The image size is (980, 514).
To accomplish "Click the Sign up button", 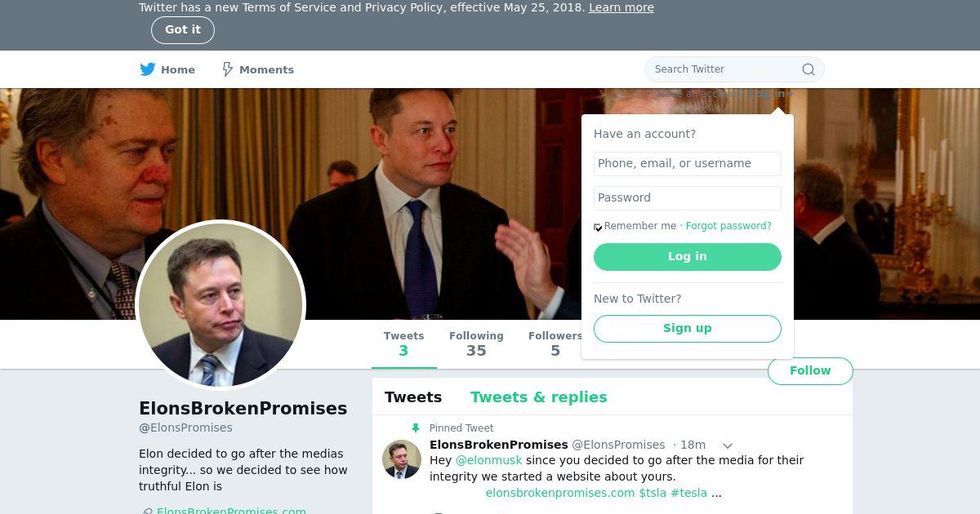I will [687, 328].
